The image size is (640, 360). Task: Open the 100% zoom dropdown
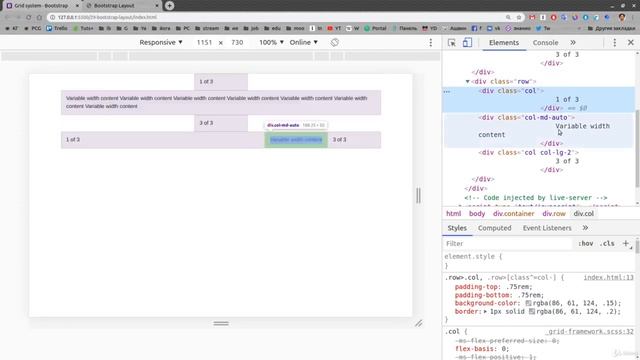point(271,42)
